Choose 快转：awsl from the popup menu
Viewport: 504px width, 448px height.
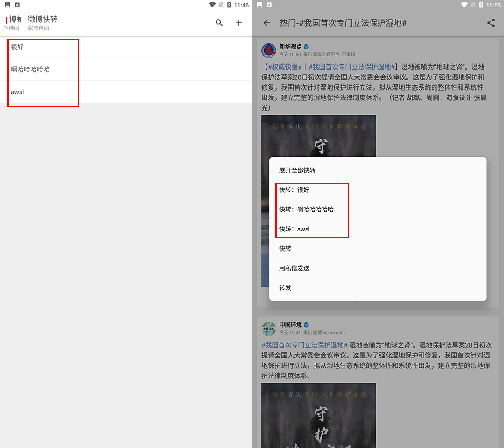point(378,229)
